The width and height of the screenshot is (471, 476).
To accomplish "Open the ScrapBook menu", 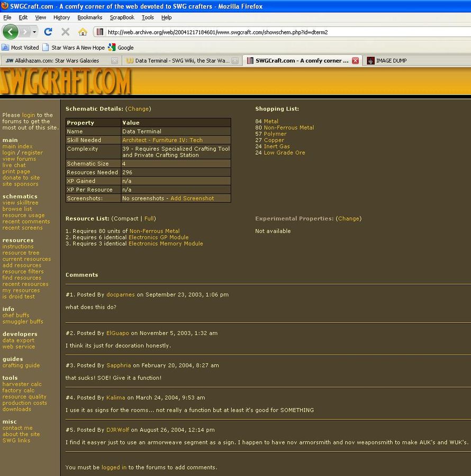I will click(122, 17).
